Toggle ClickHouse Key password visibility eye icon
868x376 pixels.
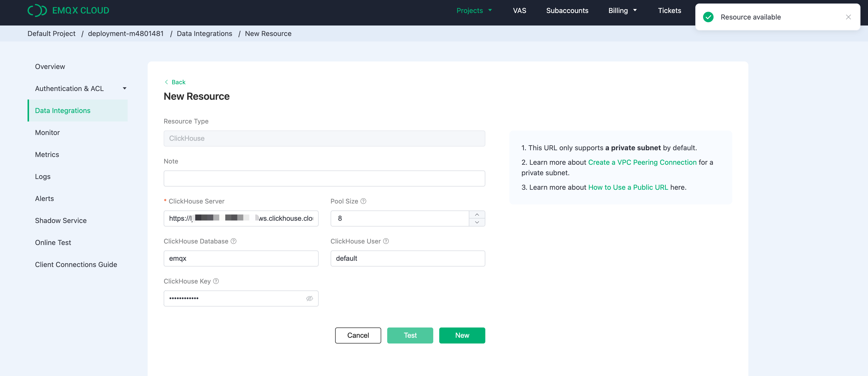coord(309,298)
